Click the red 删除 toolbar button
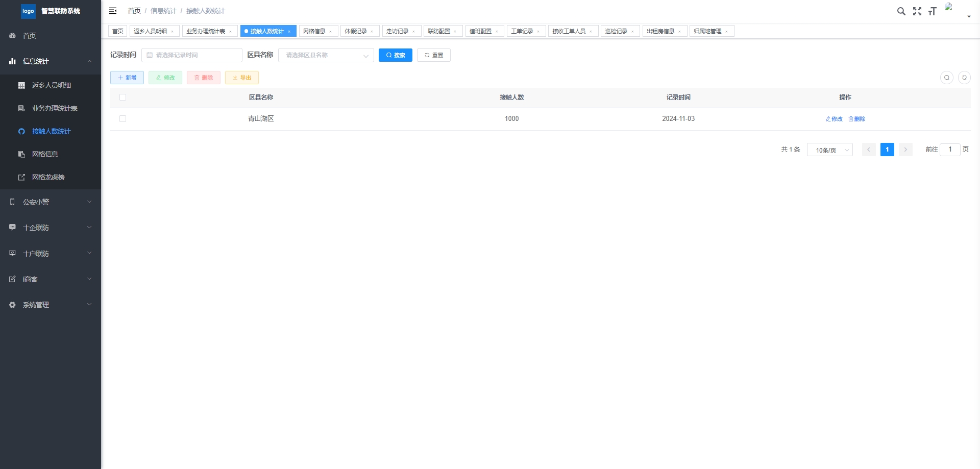The width and height of the screenshot is (980, 469). click(x=204, y=78)
